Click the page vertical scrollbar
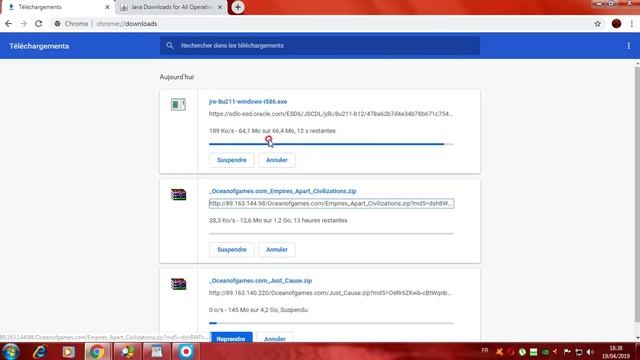This screenshot has height=360, width=640. tap(637, 194)
